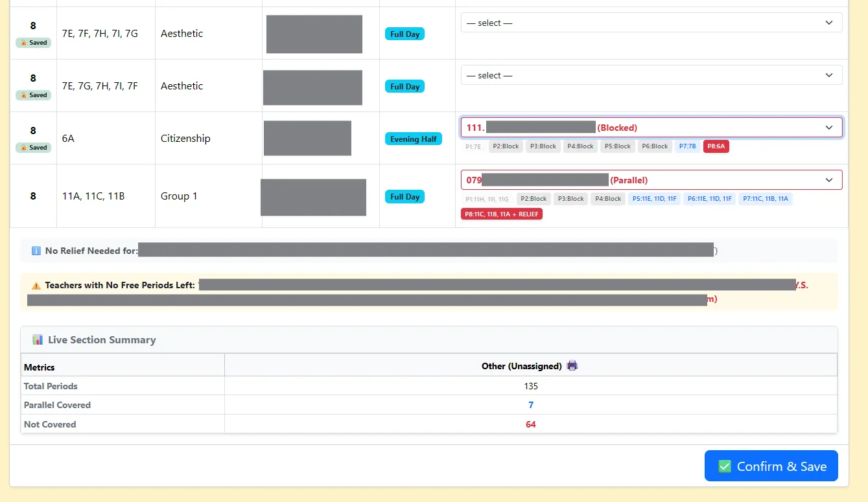Click Full Day badge in 7E, 7G, 7H row
Image resolution: width=868 pixels, height=502 pixels.
405,87
